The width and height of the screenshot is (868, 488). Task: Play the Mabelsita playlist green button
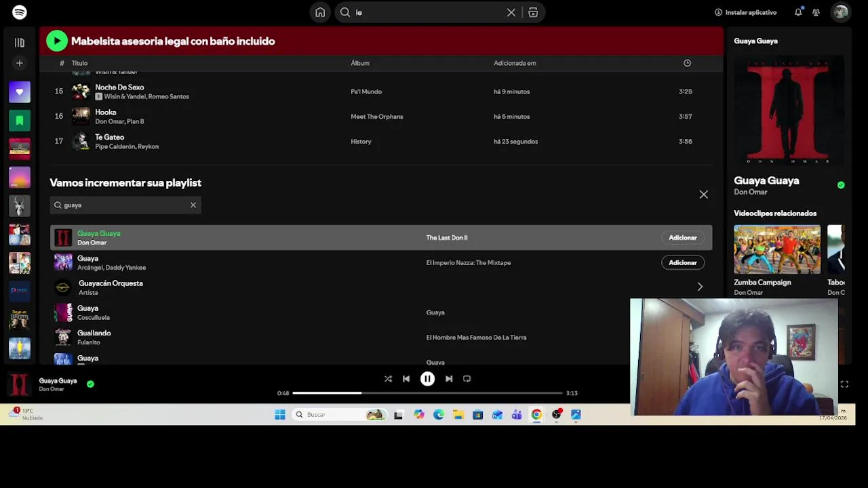(57, 41)
